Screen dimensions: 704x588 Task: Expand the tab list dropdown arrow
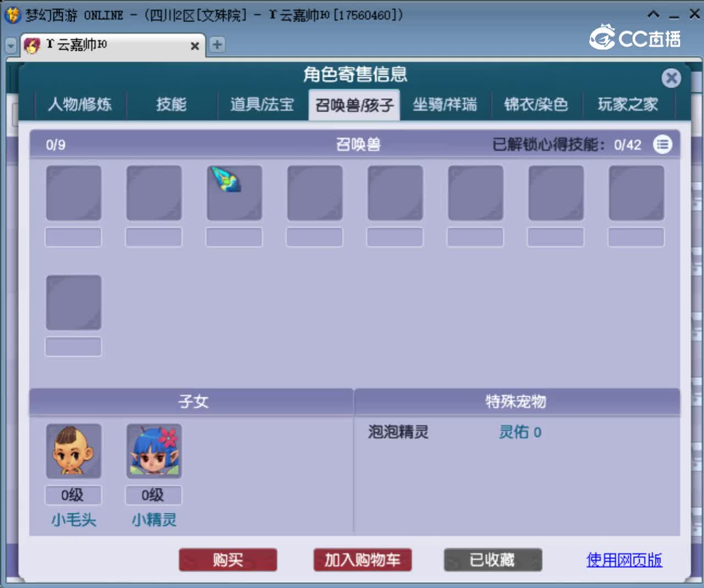[10, 46]
